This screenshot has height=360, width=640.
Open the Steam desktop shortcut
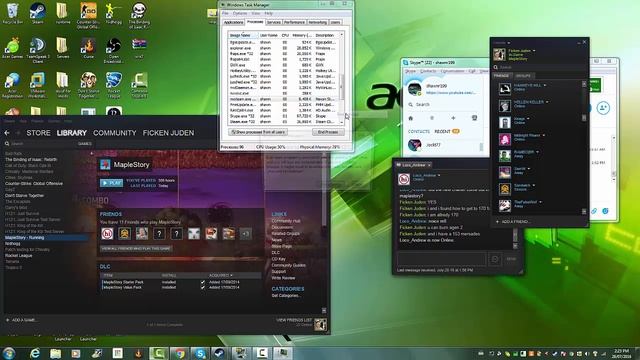(38, 13)
